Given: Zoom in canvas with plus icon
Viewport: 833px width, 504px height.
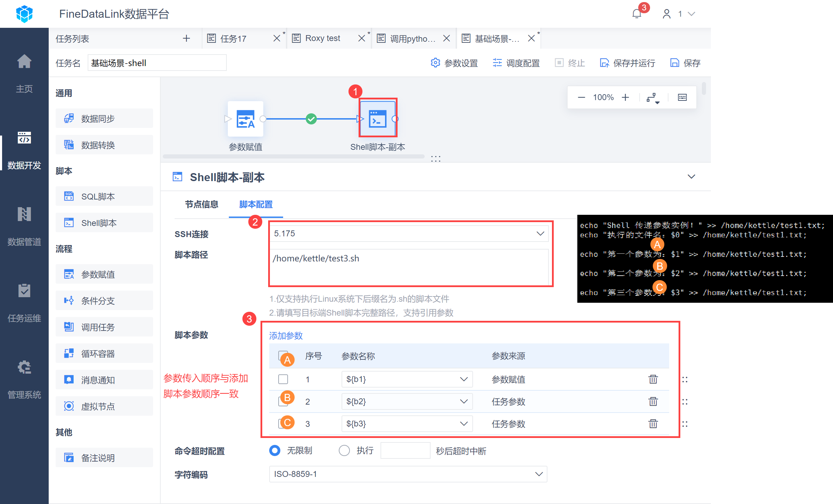Looking at the screenshot, I should click(625, 97).
